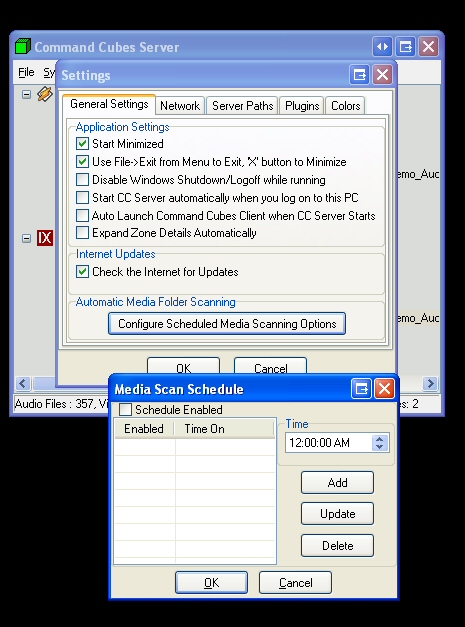Viewport: 465px width, 627px height.
Task: Collapse the first tree node with minus box
Action: [x=26, y=95]
